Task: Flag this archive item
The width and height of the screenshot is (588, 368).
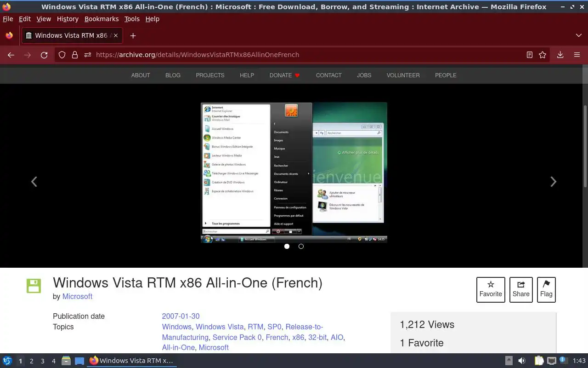Action: [x=546, y=290]
